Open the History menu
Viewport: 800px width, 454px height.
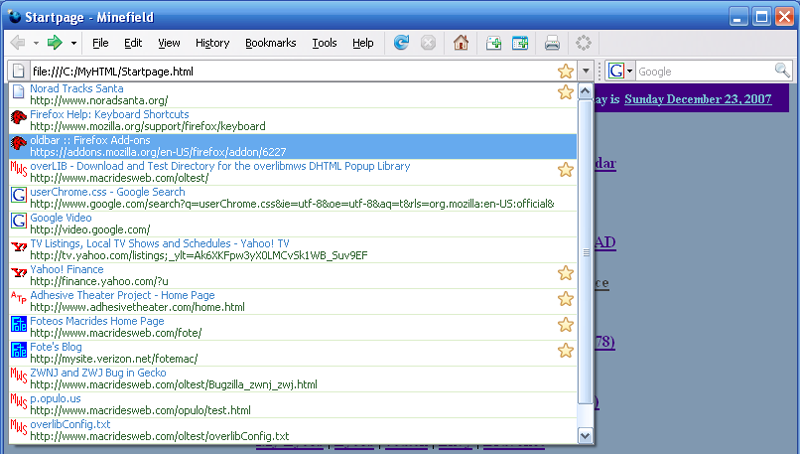coord(212,43)
